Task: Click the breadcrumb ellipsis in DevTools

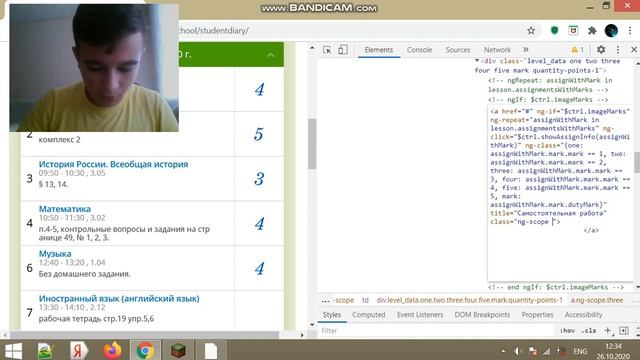Action: click(x=325, y=300)
